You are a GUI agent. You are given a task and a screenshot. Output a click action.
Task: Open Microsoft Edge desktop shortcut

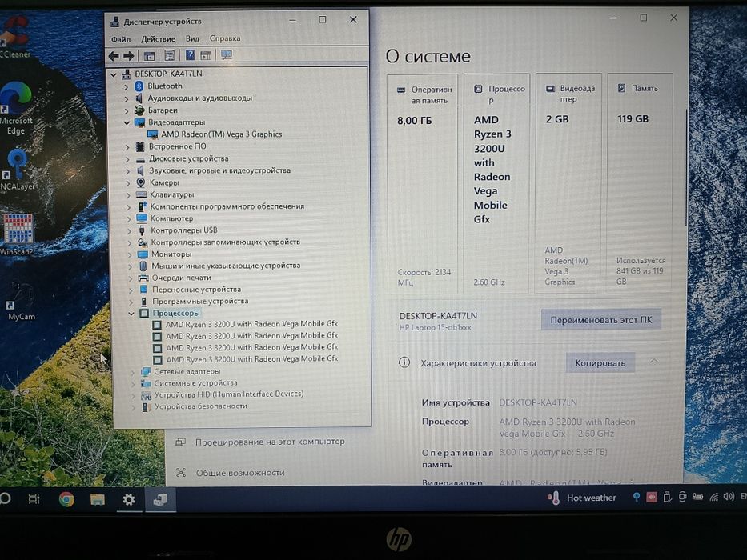[16, 109]
